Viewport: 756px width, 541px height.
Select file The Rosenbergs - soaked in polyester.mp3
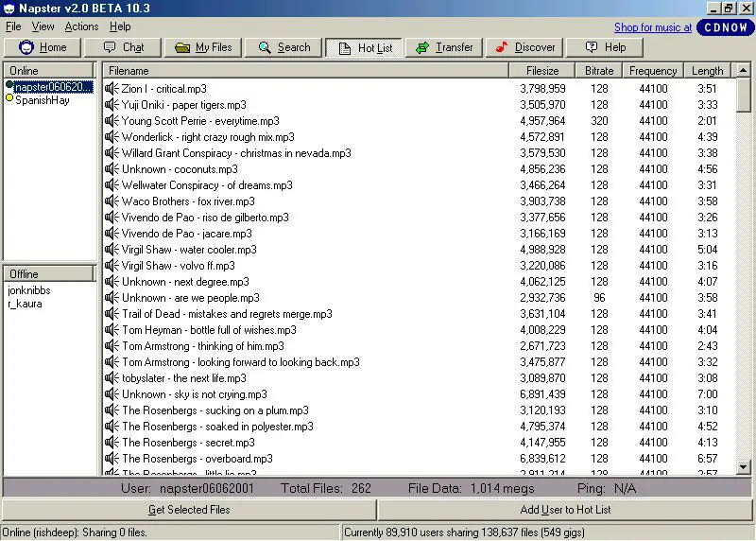click(217, 427)
